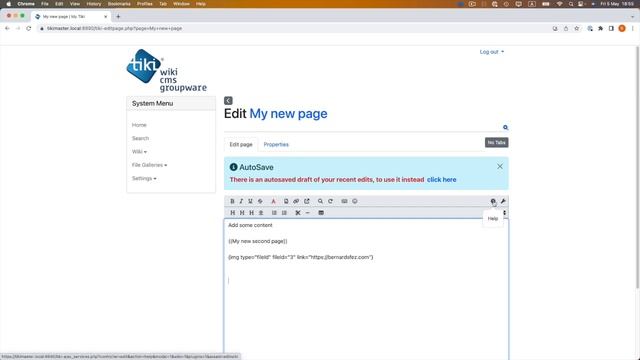Click the System Menu heading
Image resolution: width=640 pixels, height=360 pixels.
pyautogui.click(x=152, y=104)
